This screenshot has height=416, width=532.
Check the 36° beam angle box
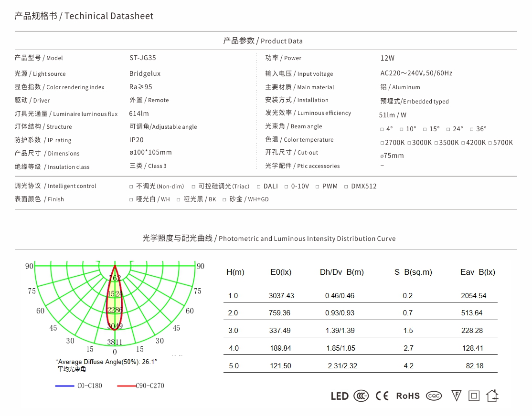pyautogui.click(x=472, y=129)
